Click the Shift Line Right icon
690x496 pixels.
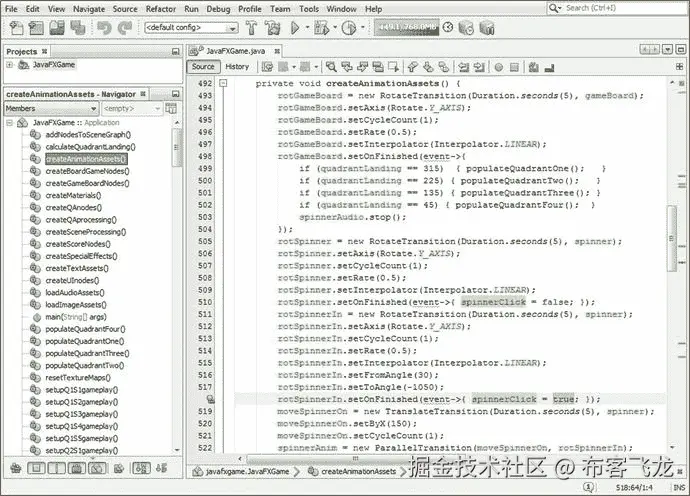[479, 67]
